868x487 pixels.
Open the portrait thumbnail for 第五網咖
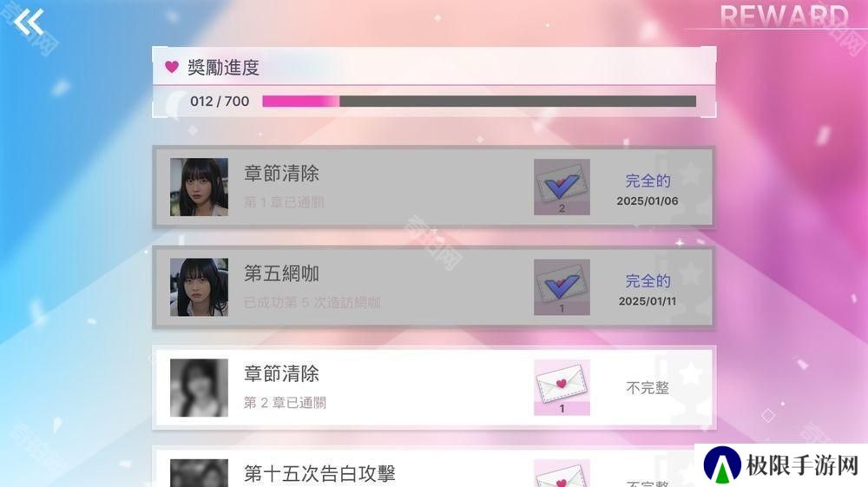coord(199,287)
